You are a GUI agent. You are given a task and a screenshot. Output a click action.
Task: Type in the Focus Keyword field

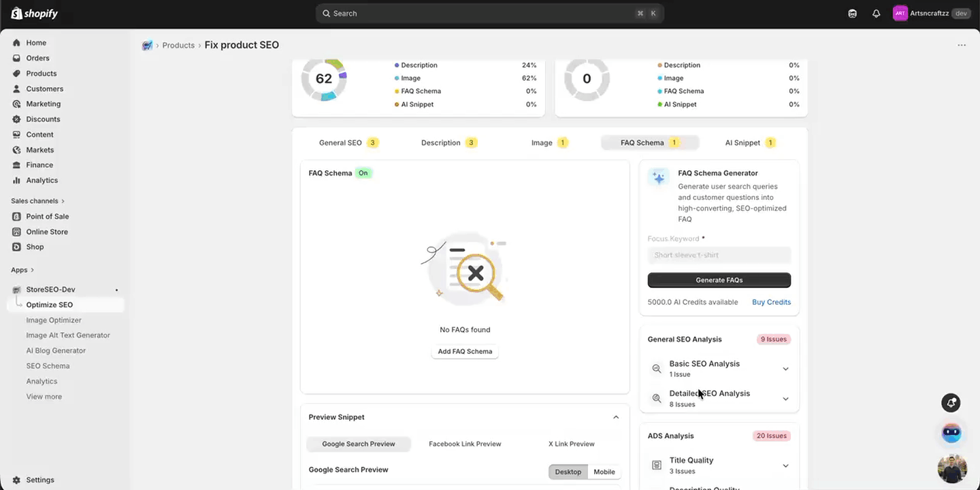coord(719,255)
